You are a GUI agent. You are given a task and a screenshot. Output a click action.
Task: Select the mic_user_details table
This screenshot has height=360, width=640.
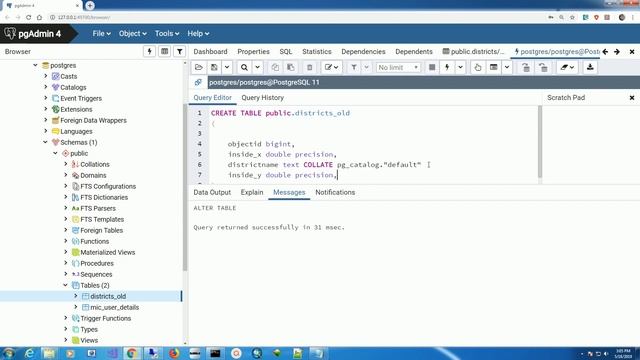[114, 307]
